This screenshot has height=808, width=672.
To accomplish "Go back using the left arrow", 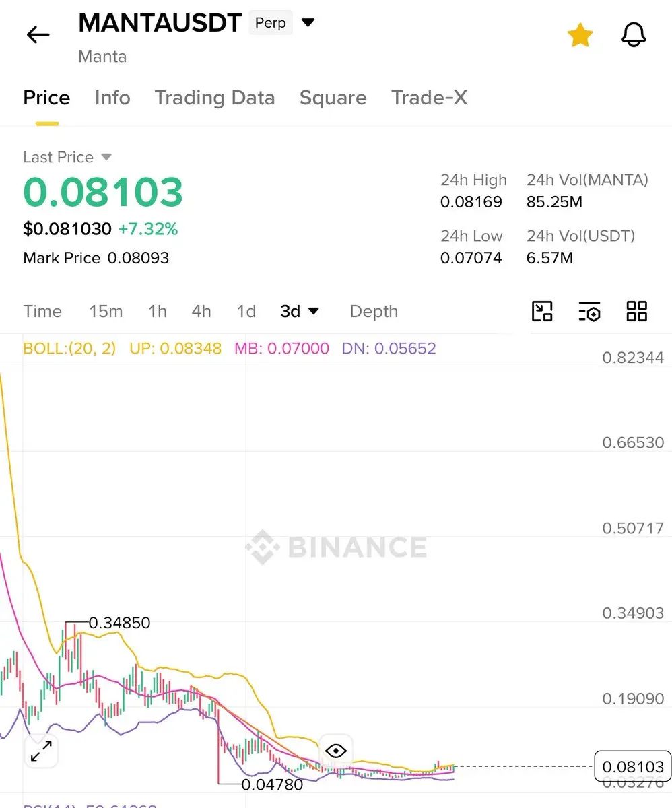I will click(38, 34).
